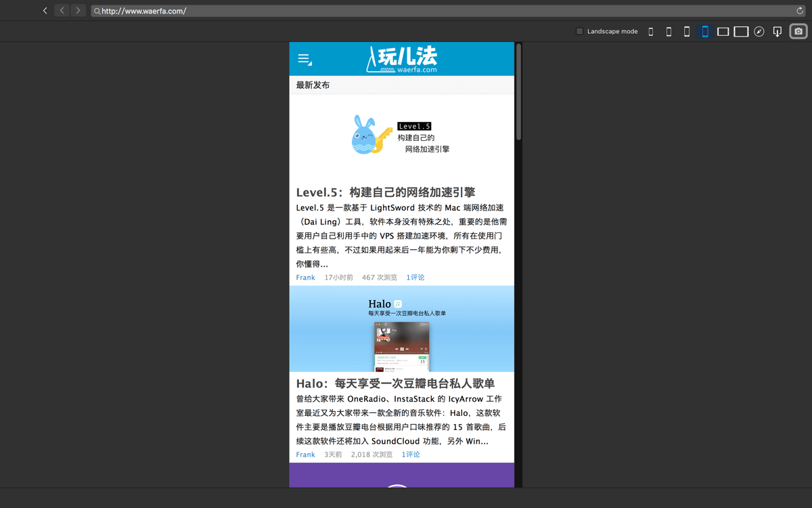This screenshot has width=812, height=508.
Task: Click the Halo article summary paragraph
Action: point(401,420)
